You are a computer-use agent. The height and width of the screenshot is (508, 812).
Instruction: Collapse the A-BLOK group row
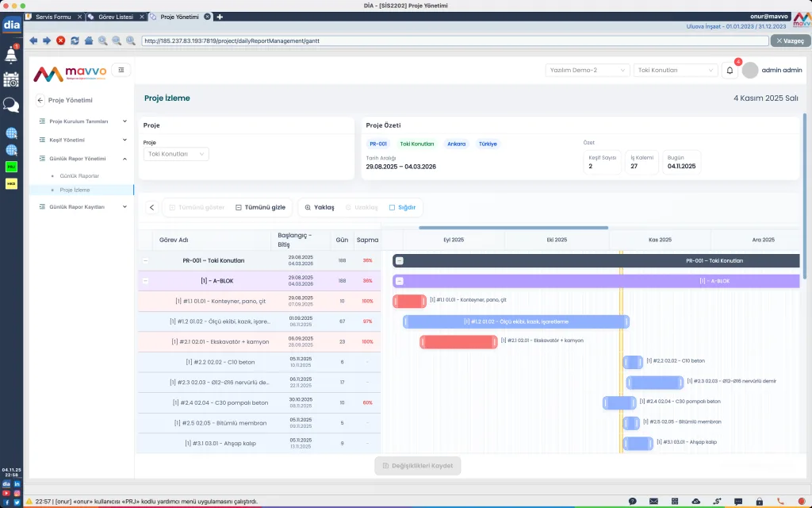tap(145, 281)
